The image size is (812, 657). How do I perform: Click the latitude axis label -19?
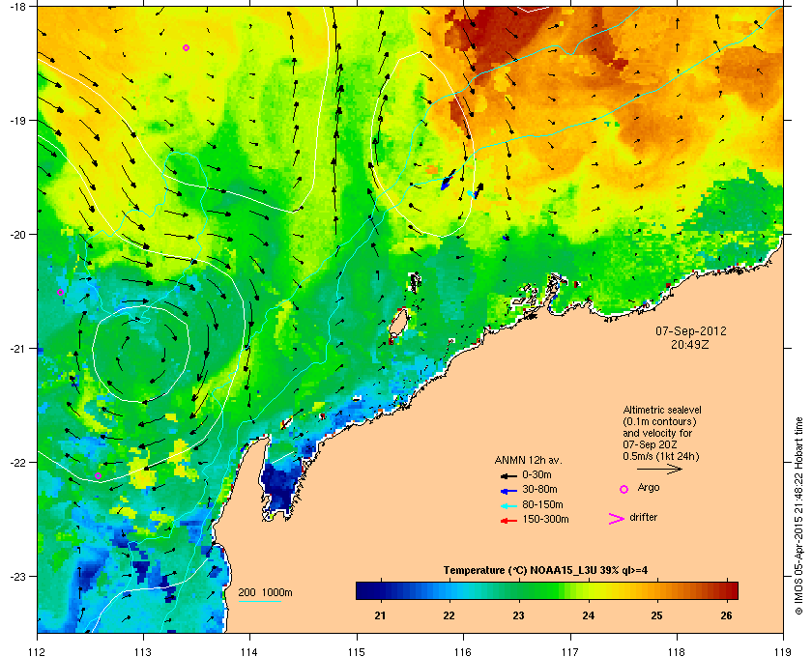click(x=17, y=121)
